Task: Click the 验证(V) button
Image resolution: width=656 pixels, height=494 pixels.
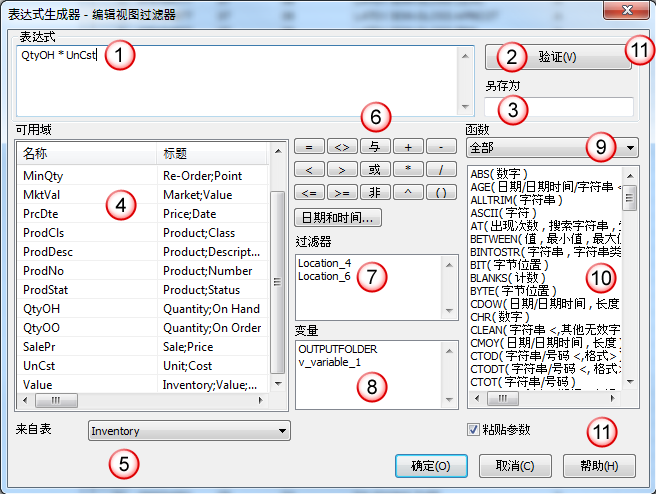Action: click(557, 57)
